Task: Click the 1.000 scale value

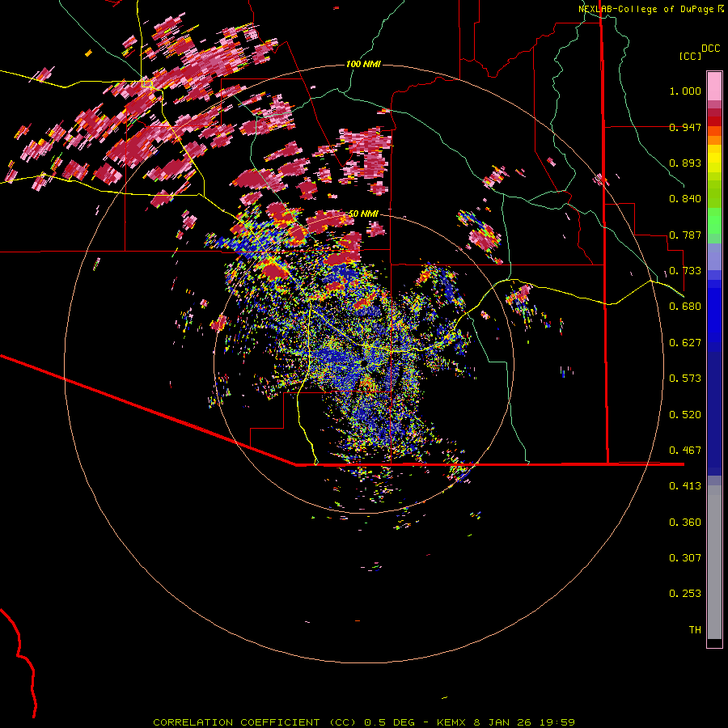Action: (685, 91)
